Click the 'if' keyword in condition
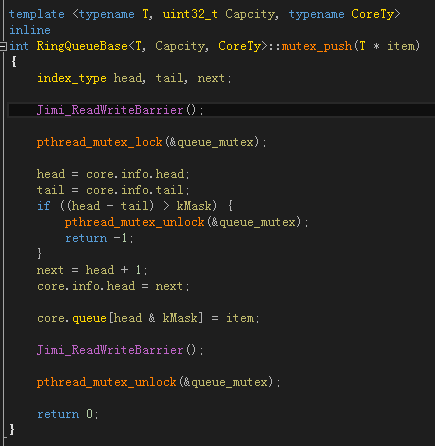Image resolution: width=435 pixels, height=446 pixels. (44, 206)
